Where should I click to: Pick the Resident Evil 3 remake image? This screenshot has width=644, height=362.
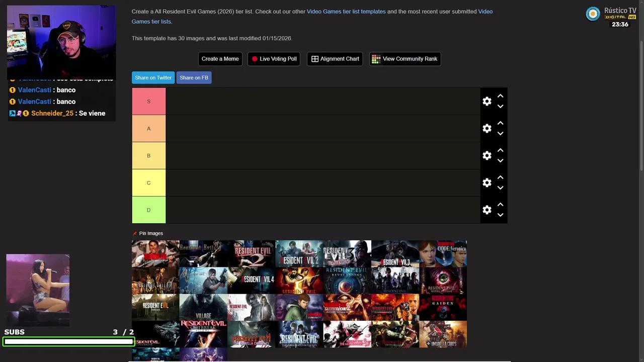coord(395,253)
